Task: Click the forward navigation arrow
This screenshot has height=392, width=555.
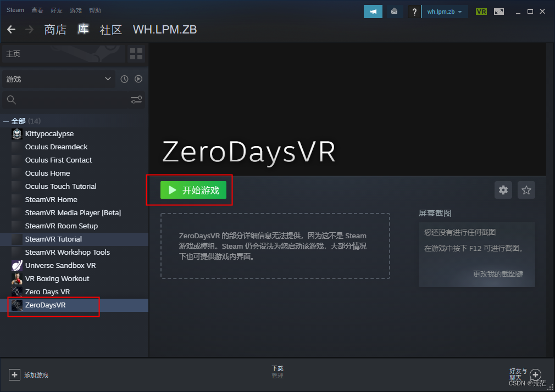Action: click(29, 29)
